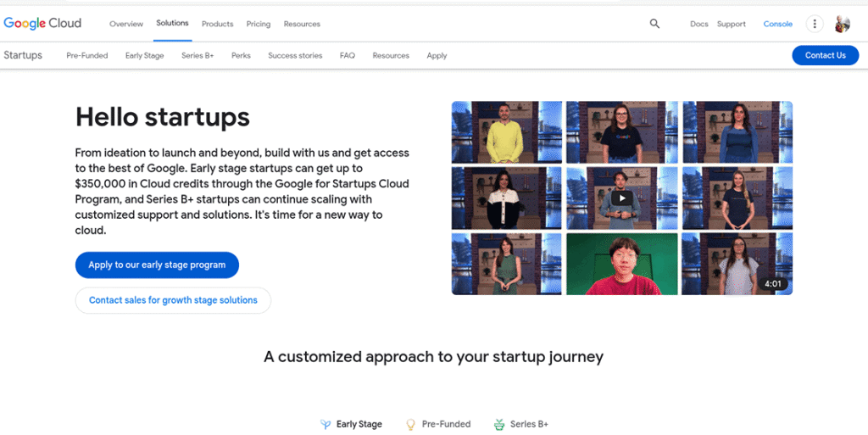Open the Support link
The image size is (868, 435).
click(x=732, y=24)
